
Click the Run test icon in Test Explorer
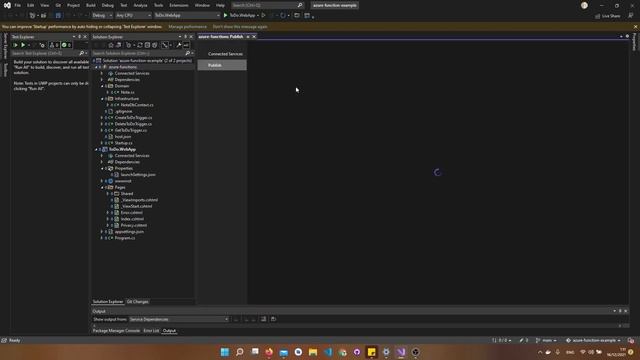coord(23,45)
